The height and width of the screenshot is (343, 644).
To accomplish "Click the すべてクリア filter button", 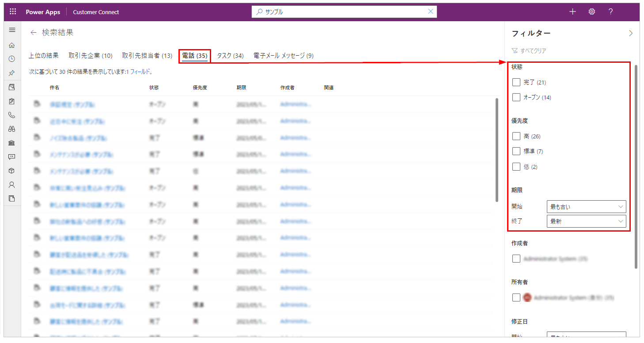I will [x=529, y=51].
